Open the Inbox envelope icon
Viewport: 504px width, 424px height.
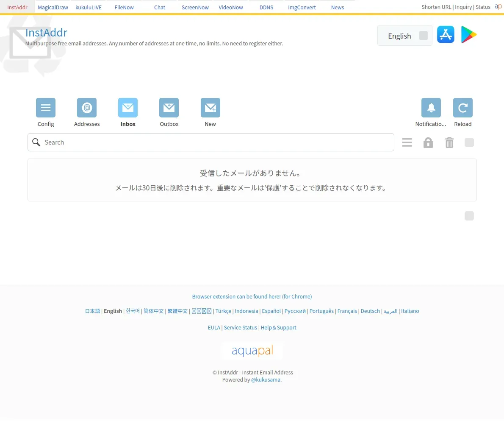pos(128,108)
